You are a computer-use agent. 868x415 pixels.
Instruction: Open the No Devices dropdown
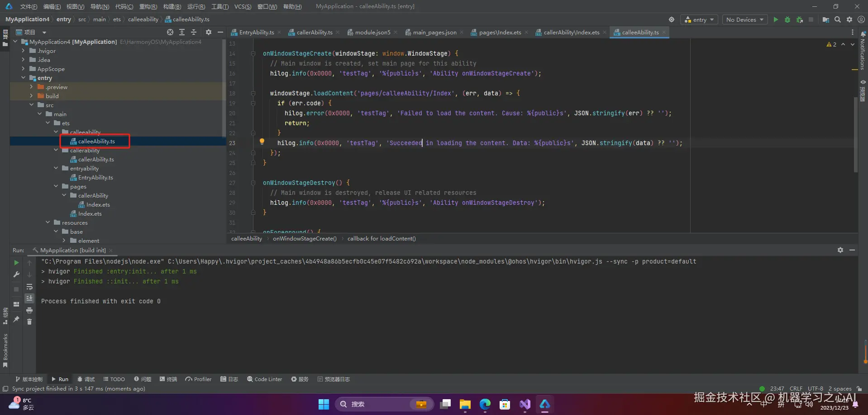(x=744, y=19)
